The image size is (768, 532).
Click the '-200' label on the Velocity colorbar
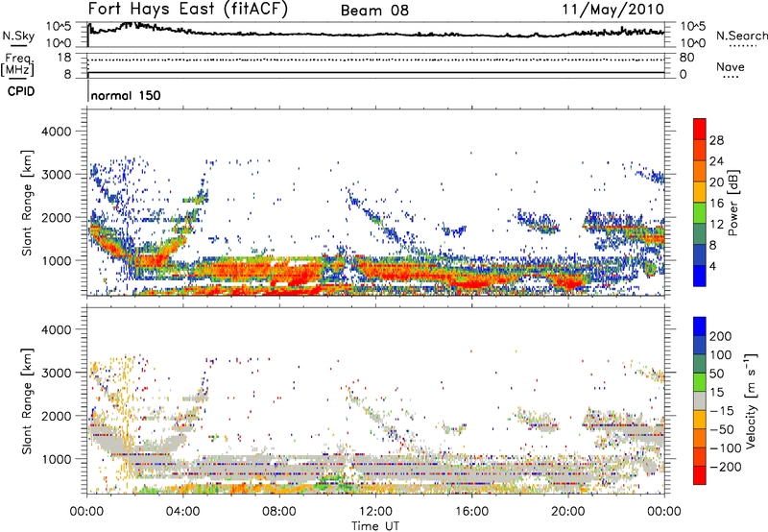pyautogui.click(x=725, y=467)
